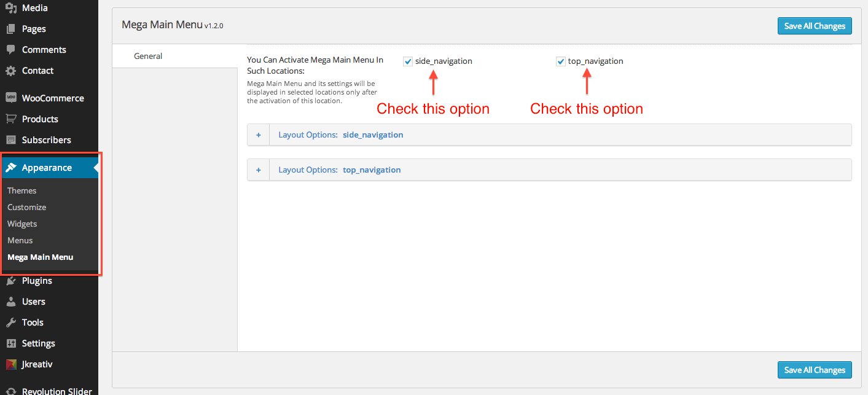Expand Layout Options top_navigation plus button
868x395 pixels.
point(259,170)
